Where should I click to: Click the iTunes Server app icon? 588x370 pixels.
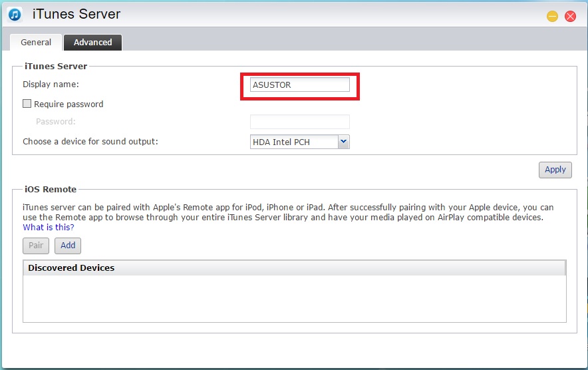(x=15, y=15)
